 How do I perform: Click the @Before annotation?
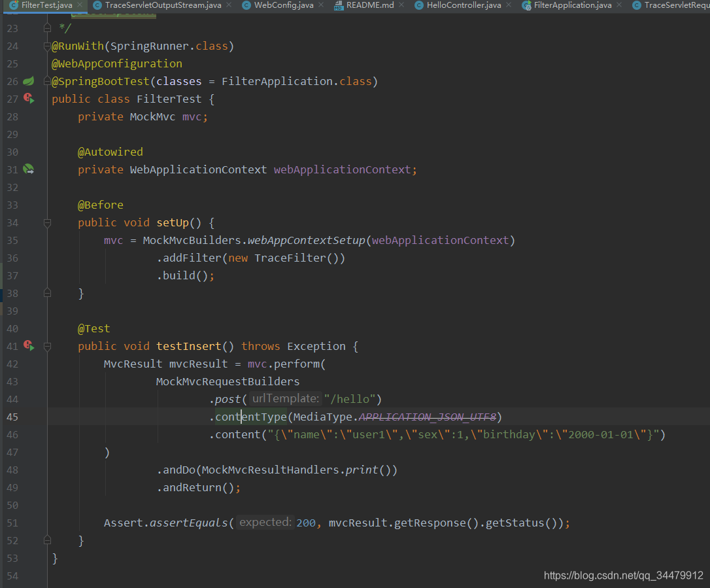[101, 205]
